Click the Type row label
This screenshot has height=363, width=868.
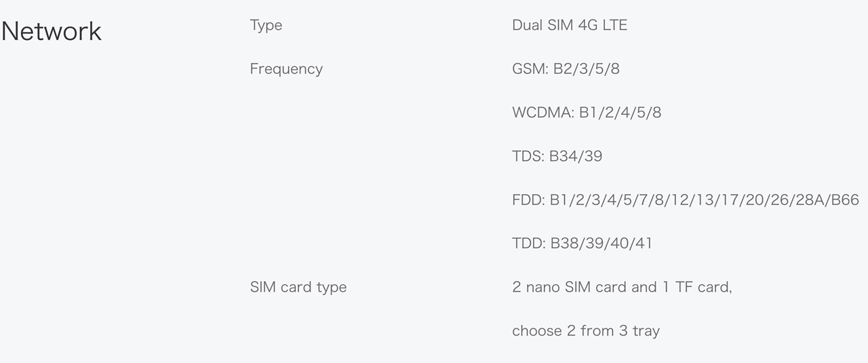tap(266, 25)
